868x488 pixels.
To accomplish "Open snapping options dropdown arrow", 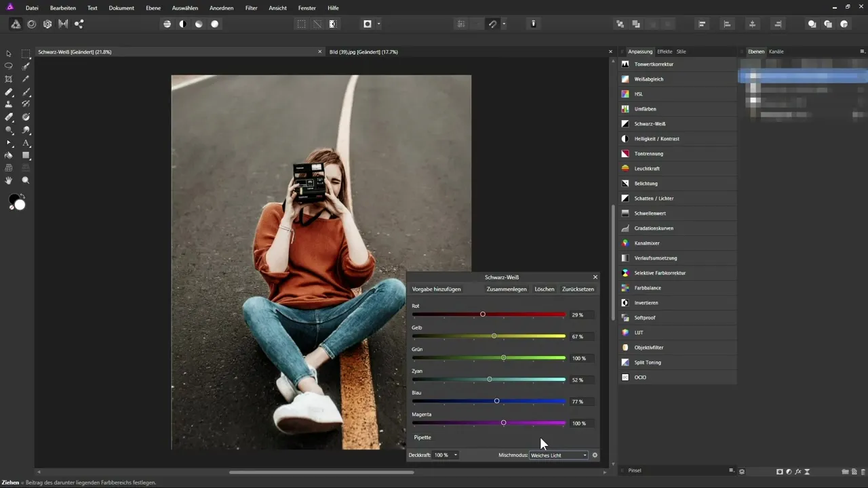I will pos(504,24).
